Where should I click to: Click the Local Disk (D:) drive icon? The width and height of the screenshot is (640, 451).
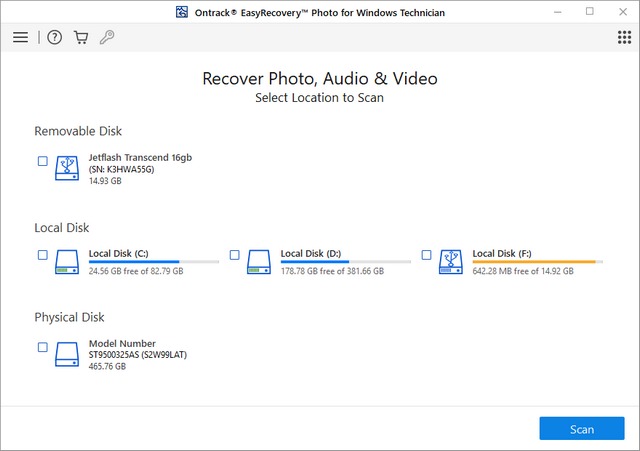(x=259, y=262)
